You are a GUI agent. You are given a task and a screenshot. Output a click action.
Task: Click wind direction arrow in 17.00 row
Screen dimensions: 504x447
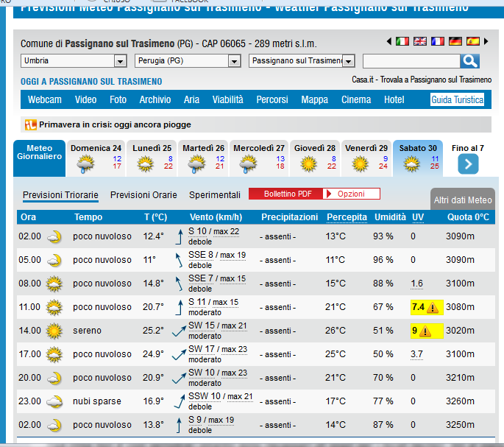point(179,354)
